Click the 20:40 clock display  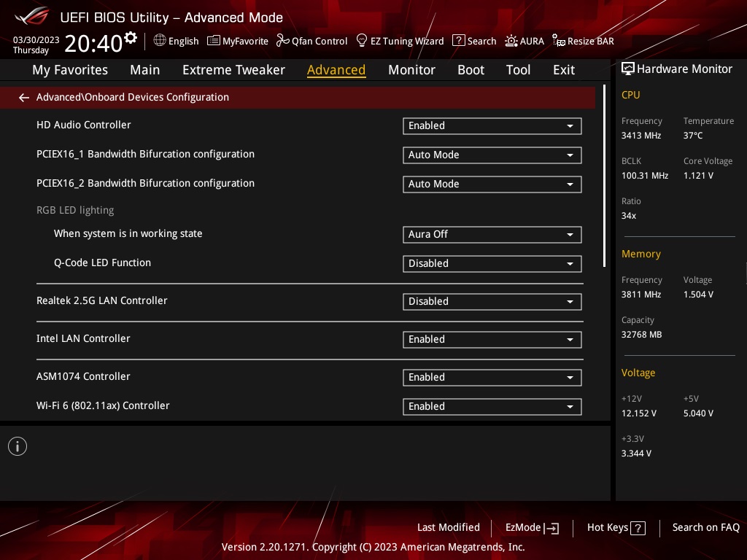coord(93,43)
